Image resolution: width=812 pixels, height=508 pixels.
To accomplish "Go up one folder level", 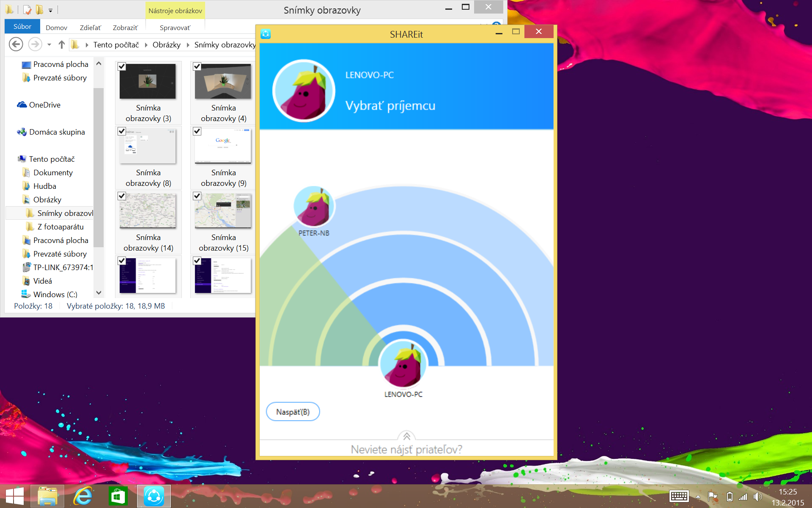I will [62, 44].
